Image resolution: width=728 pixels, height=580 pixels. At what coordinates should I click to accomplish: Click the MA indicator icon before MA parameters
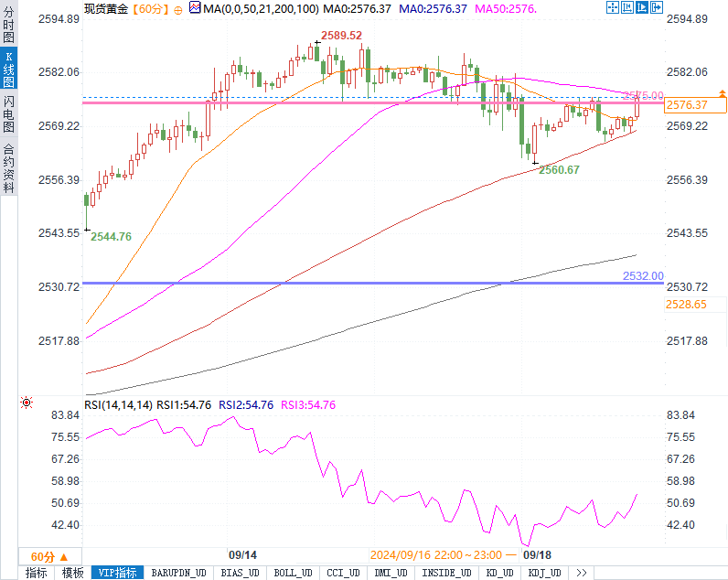click(194, 8)
